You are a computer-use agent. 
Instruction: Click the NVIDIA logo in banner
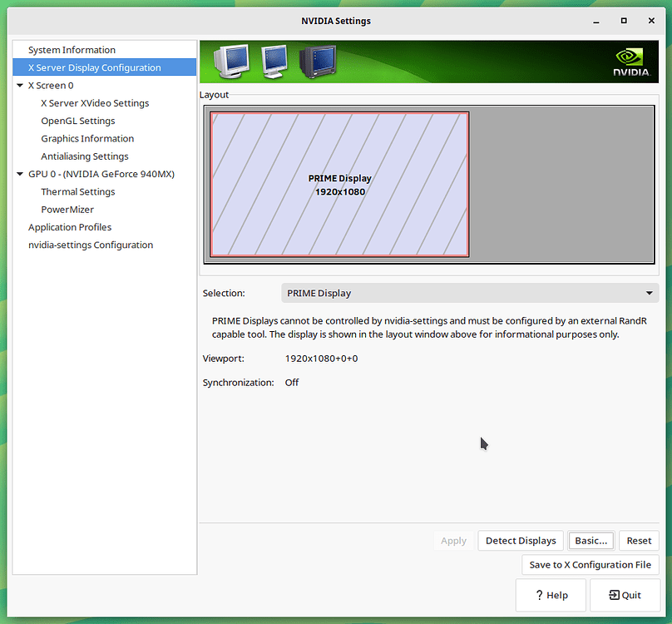(x=631, y=62)
